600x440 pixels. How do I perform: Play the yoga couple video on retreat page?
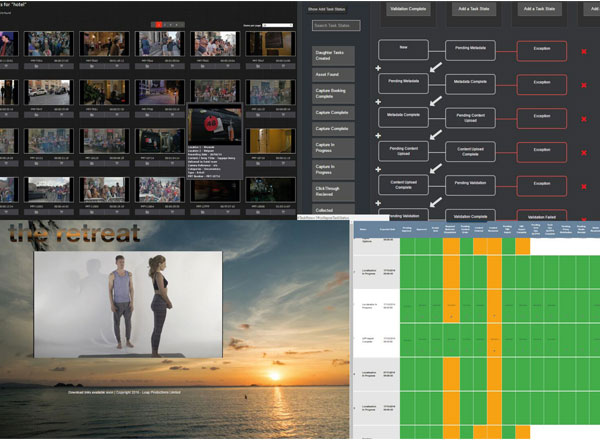pos(128,305)
